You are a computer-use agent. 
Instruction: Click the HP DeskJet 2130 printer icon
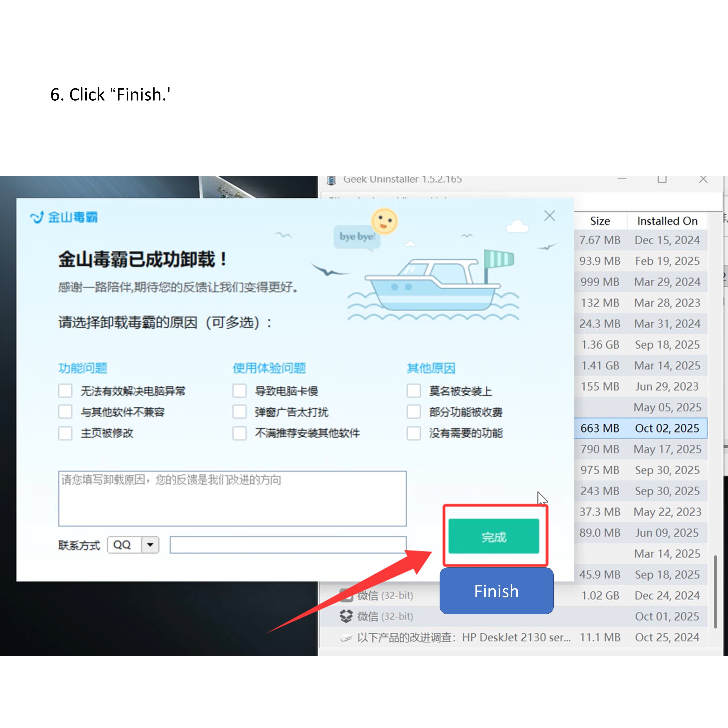(x=346, y=637)
